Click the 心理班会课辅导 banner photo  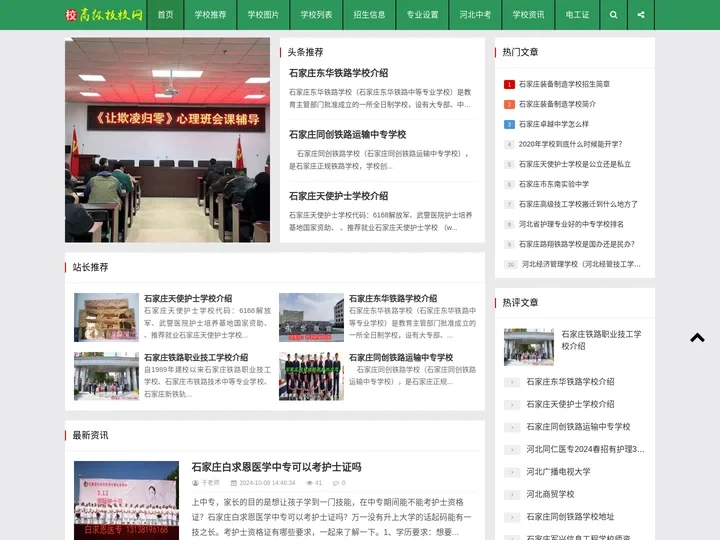[168, 140]
